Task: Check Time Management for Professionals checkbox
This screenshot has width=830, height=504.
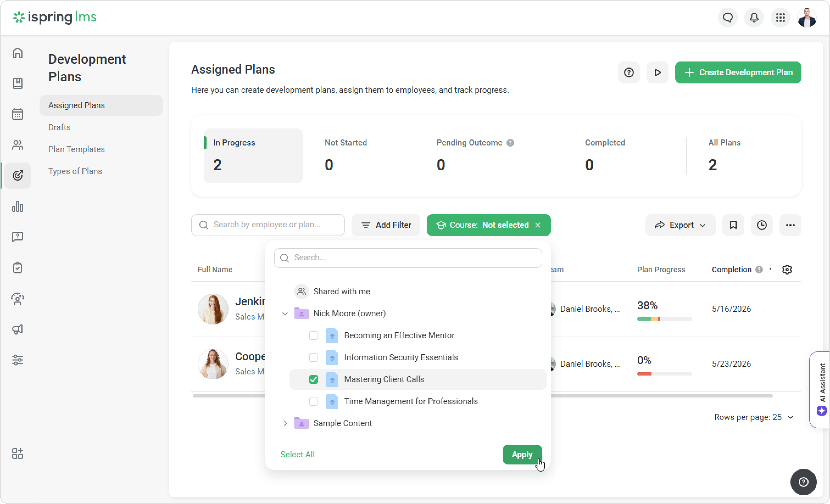Action: pos(314,401)
